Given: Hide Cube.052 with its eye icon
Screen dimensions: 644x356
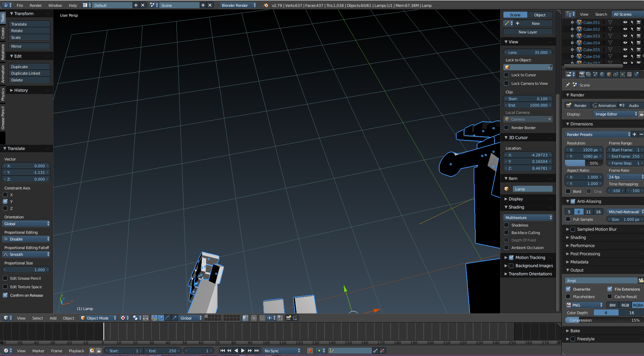Looking at the screenshot, I should click(625, 29).
